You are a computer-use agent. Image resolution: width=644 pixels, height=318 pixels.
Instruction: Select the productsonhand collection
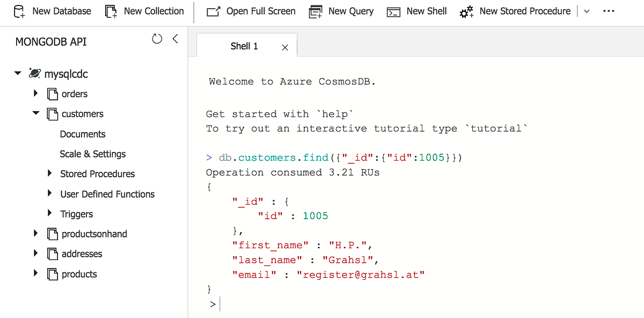[x=93, y=234]
